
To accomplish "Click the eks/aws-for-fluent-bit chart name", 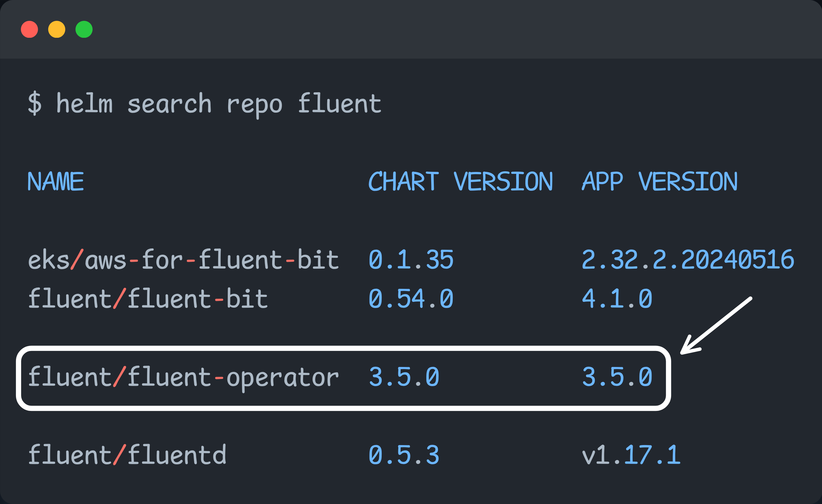I will pos(183,260).
